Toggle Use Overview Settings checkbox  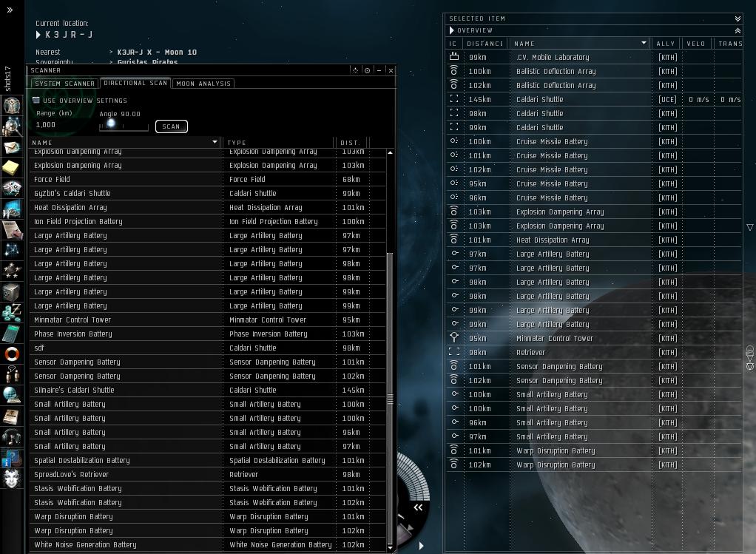pos(36,101)
